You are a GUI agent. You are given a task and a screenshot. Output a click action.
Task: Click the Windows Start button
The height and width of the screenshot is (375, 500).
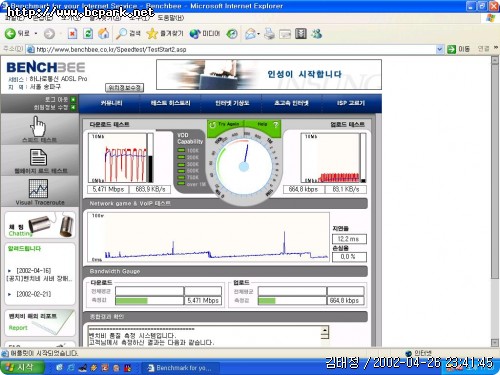coord(22,368)
